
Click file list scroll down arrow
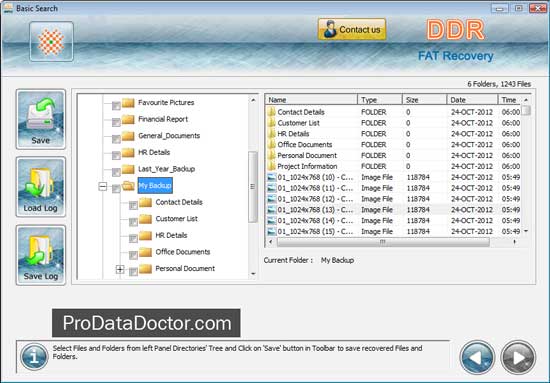(526, 231)
